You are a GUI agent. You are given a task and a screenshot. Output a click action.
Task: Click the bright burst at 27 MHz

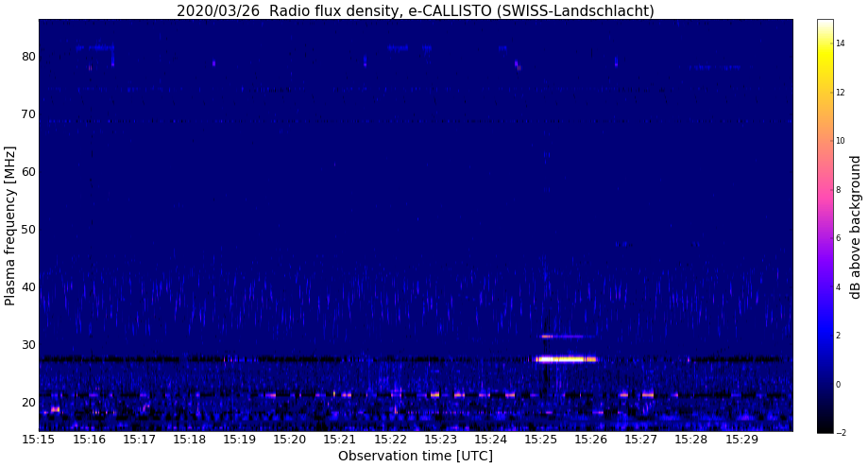pyautogui.click(x=567, y=359)
